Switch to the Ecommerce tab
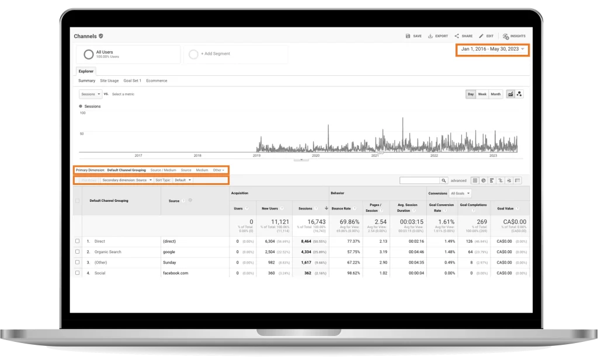This screenshot has height=364, width=598. (x=157, y=80)
